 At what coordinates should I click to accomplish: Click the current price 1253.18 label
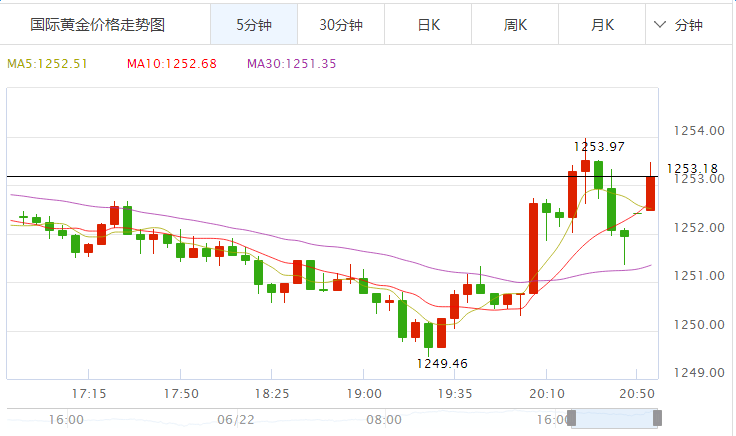[692, 168]
